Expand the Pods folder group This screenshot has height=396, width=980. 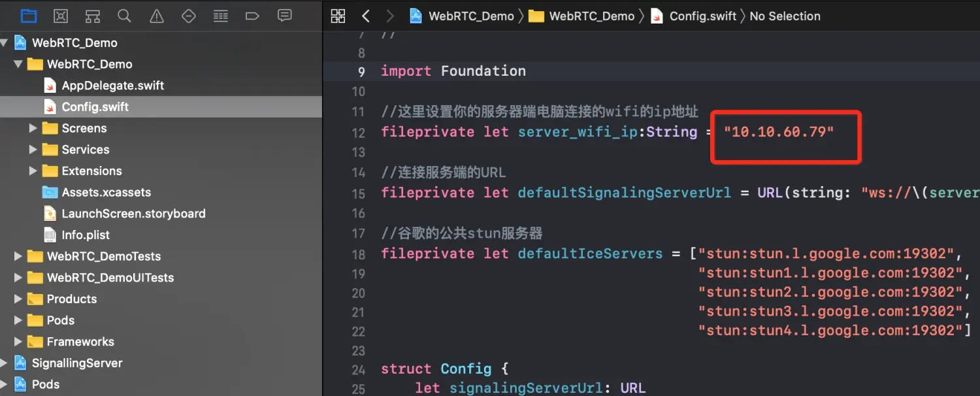pos(18,320)
